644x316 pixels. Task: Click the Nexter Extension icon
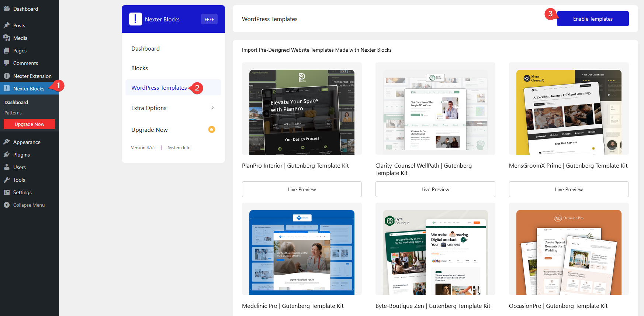7,76
